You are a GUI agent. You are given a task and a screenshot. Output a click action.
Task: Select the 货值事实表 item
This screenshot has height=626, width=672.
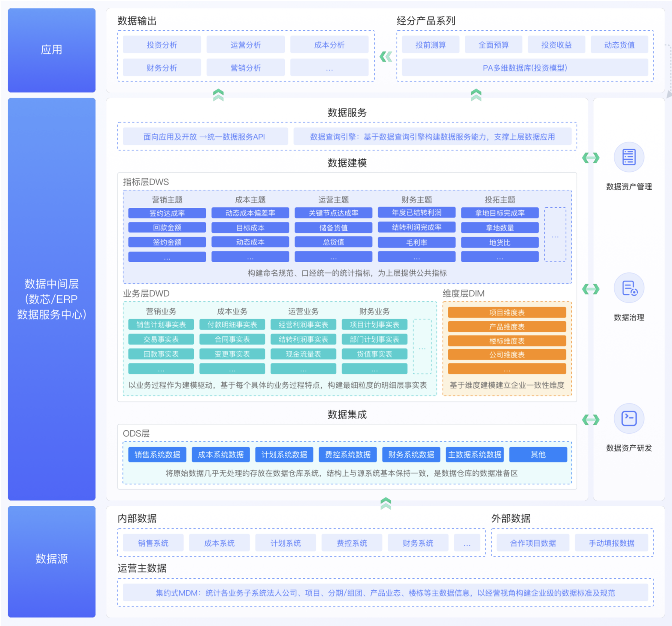[x=374, y=354]
